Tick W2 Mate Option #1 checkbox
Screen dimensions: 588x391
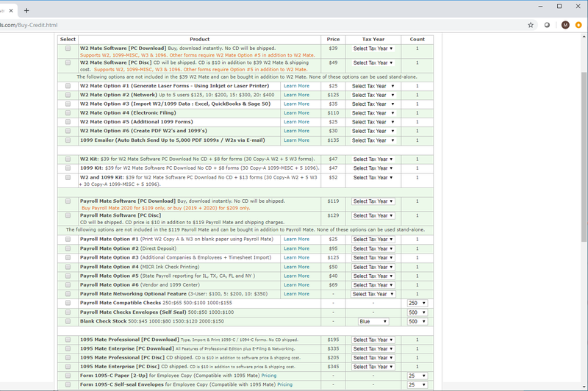pyautogui.click(x=68, y=86)
